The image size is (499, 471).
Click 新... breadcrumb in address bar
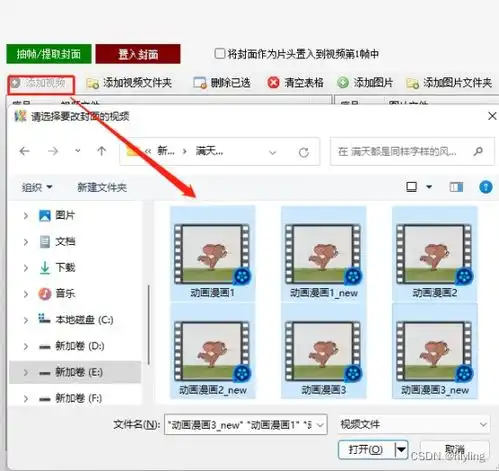point(166,151)
